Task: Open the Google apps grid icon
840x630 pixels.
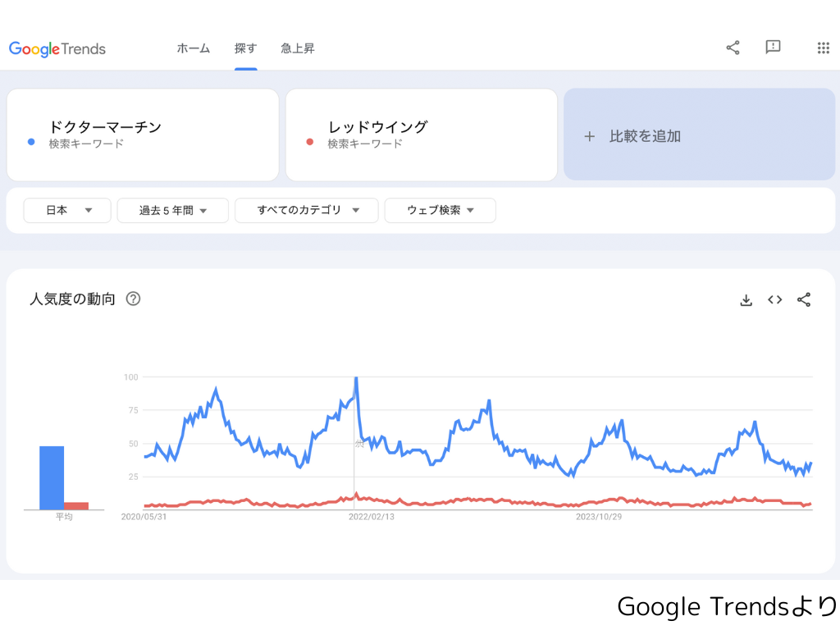Action: 824,48
